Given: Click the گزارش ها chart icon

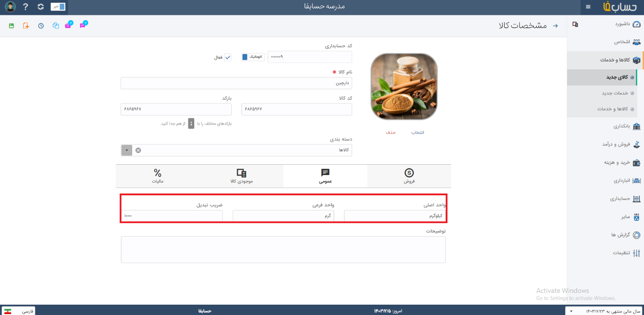Looking at the screenshot, I should 636,234.
